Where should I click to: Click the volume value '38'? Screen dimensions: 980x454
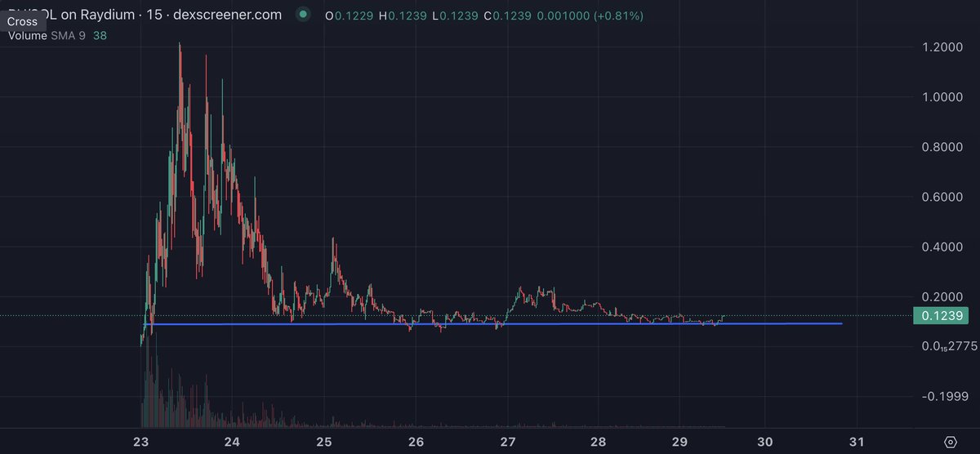(x=100, y=36)
